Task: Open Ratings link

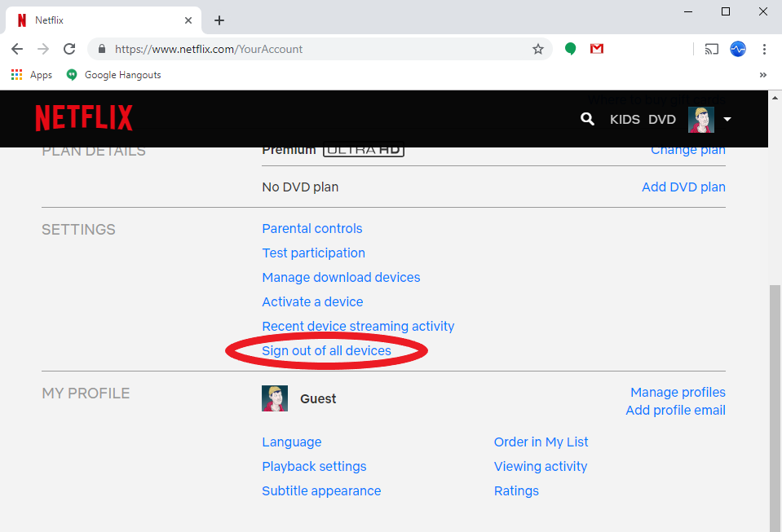Action: coord(516,491)
